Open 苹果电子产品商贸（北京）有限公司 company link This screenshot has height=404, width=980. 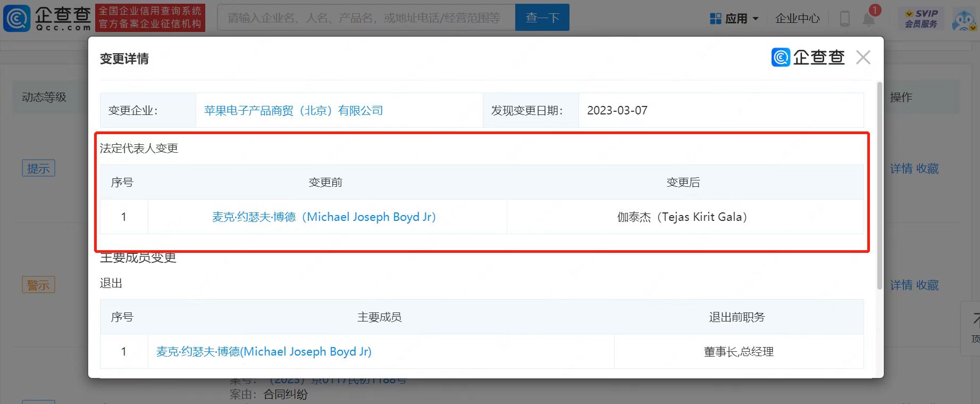click(x=294, y=110)
